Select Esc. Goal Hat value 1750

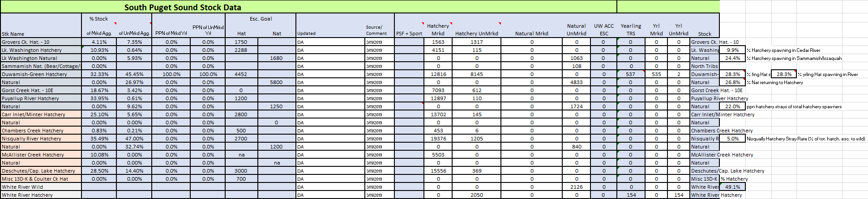(x=241, y=42)
